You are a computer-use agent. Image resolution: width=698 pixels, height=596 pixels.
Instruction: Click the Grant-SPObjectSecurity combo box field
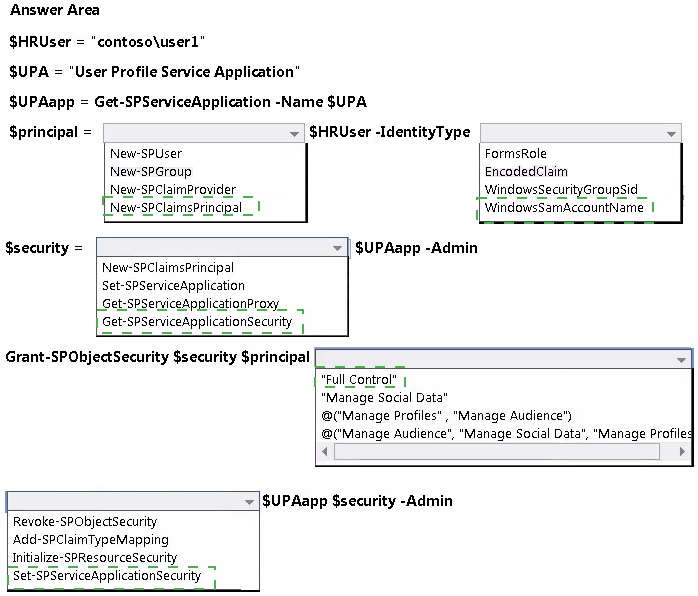pos(504,358)
